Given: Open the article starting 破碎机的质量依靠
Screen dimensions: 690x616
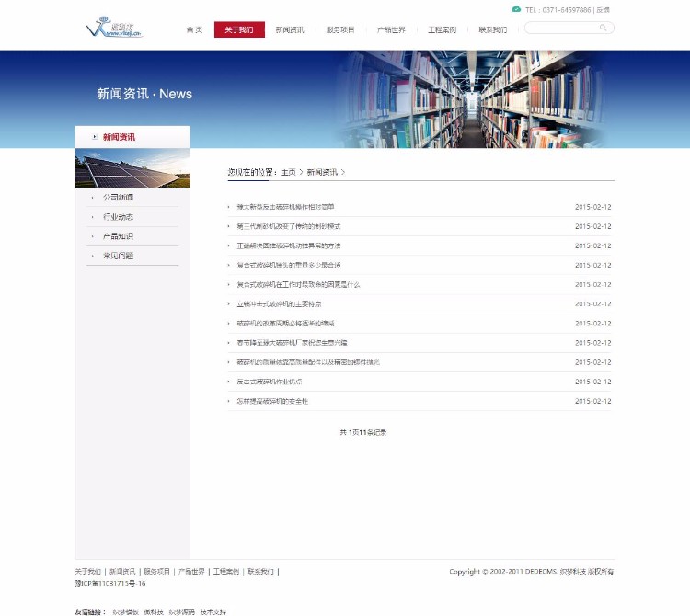Looking at the screenshot, I should tap(308, 362).
